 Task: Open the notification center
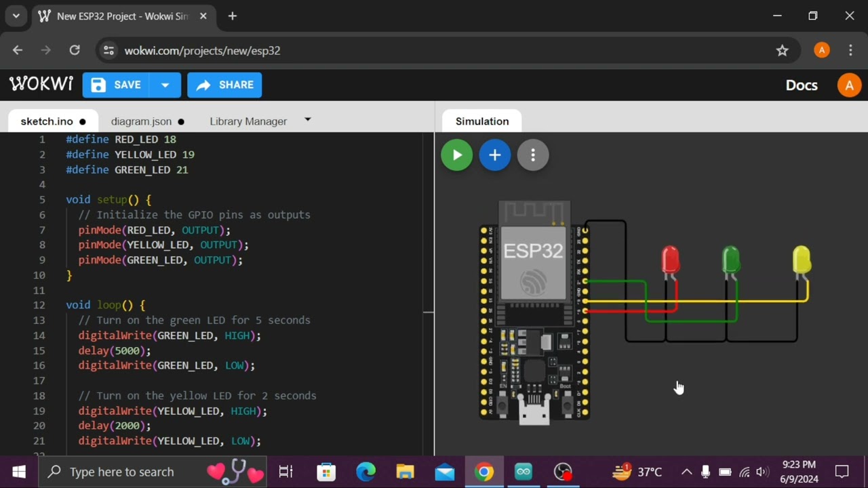(842, 472)
